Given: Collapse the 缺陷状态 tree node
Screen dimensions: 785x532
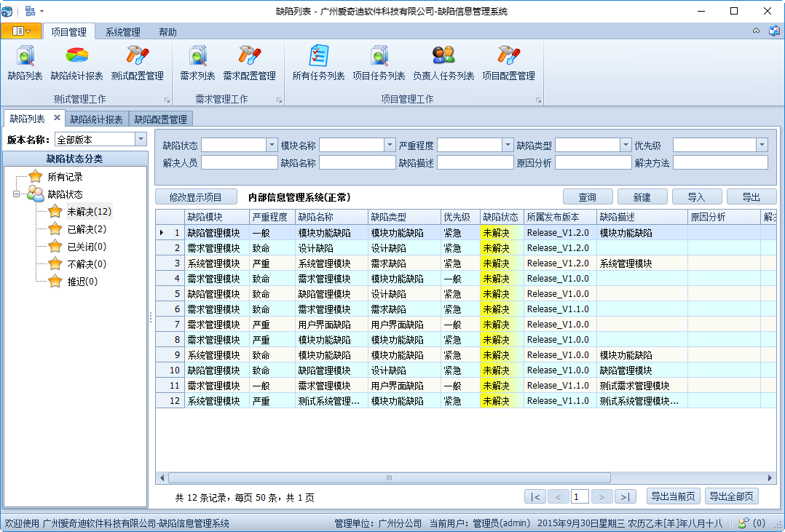Looking at the screenshot, I should pos(16,194).
